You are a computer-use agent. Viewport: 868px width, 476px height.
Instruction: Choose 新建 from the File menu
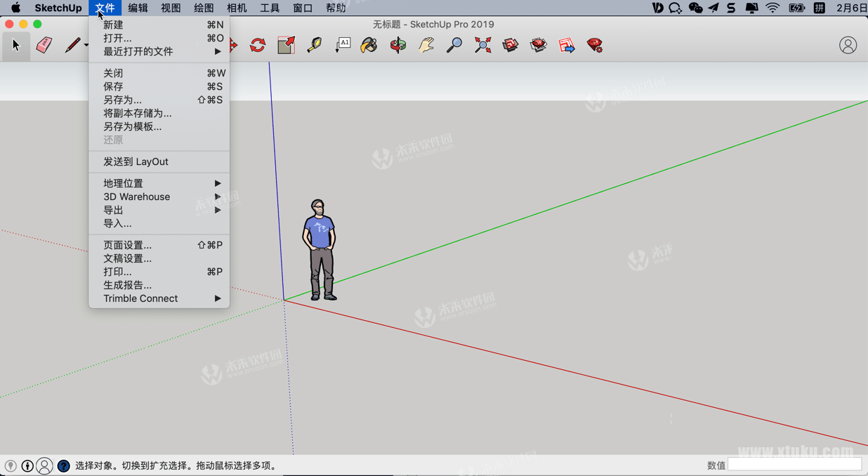click(x=159, y=25)
